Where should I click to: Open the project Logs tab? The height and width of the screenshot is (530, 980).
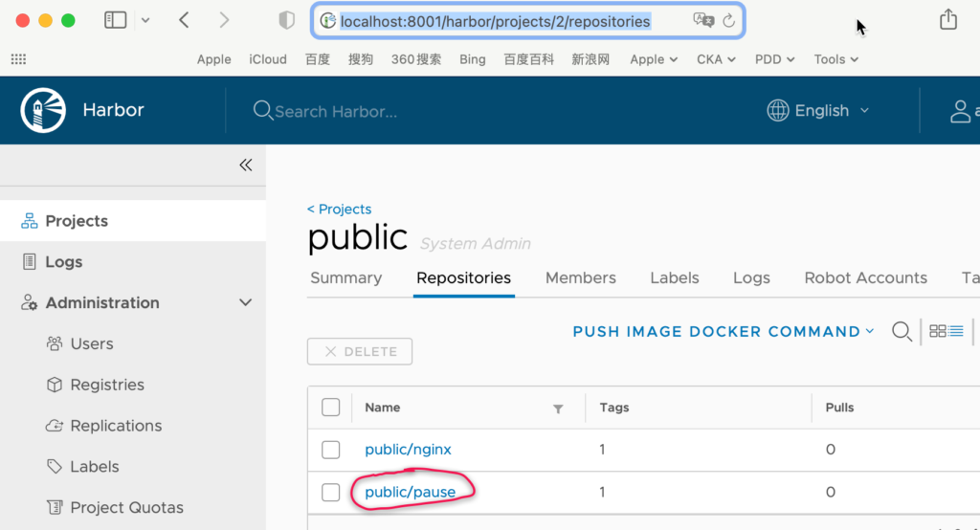(751, 278)
